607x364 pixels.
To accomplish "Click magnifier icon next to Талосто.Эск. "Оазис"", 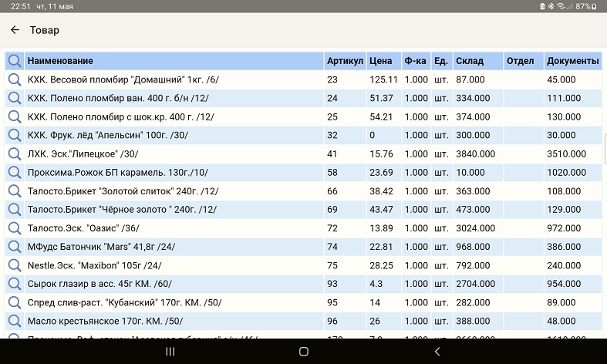I will click(14, 228).
